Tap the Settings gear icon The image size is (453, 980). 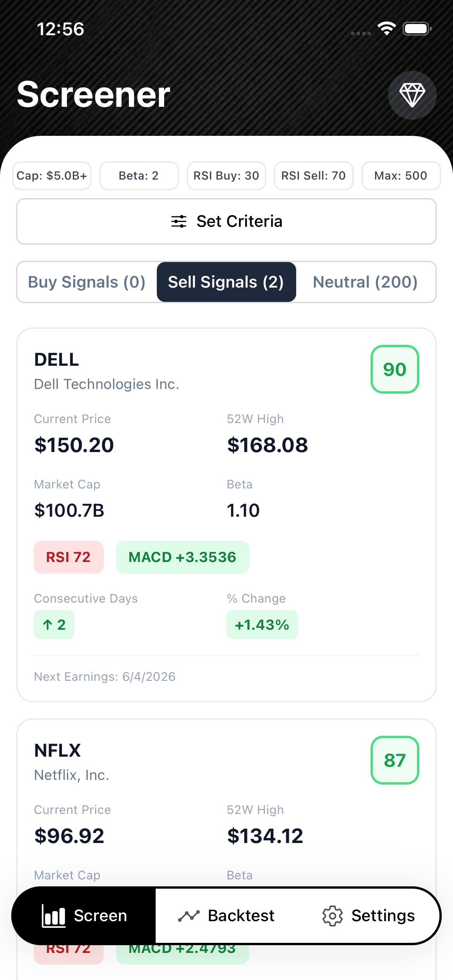(x=333, y=916)
